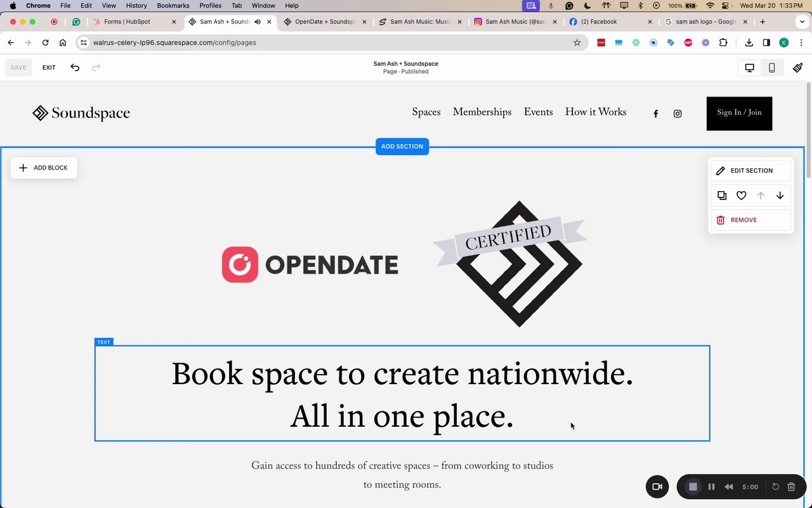Open the File menu
812x508 pixels.
(x=65, y=5)
